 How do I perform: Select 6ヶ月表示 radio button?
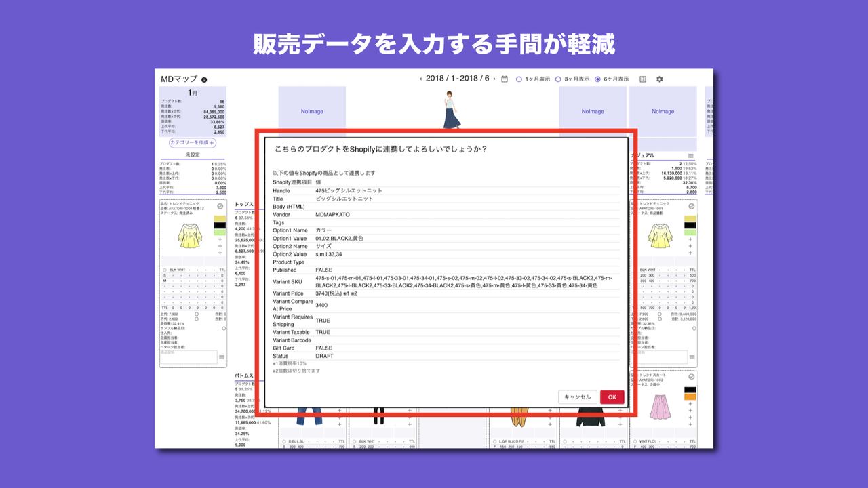(597, 79)
